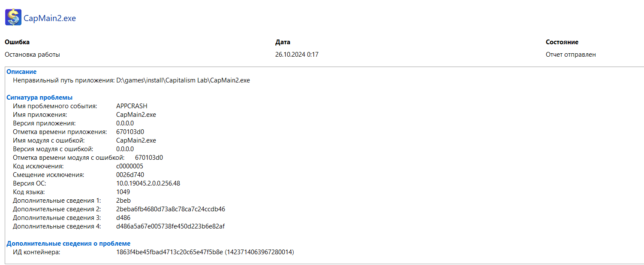Select the exception offset 0026d740 value
The width and height of the screenshot is (644, 265).
click(130, 175)
